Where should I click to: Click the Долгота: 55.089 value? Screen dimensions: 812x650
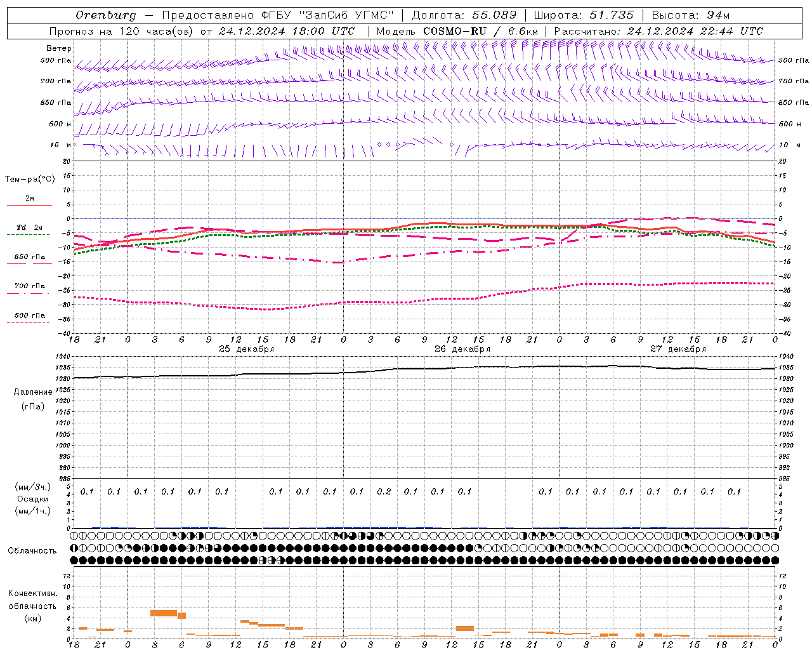click(x=464, y=15)
